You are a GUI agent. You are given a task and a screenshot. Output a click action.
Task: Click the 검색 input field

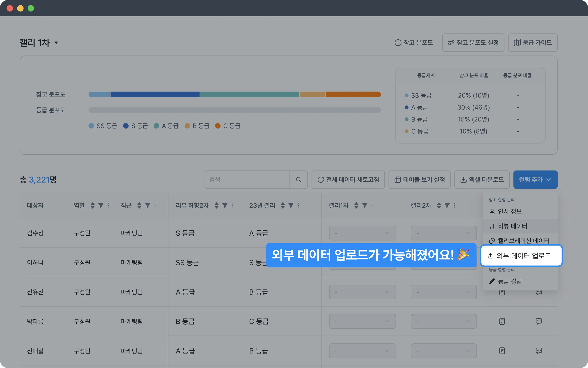tap(247, 180)
